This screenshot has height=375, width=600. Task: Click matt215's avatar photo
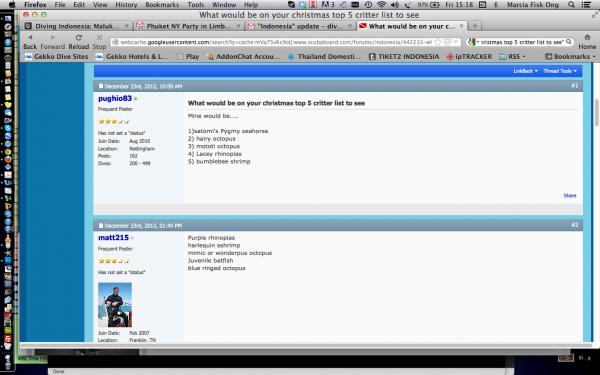[115, 305]
